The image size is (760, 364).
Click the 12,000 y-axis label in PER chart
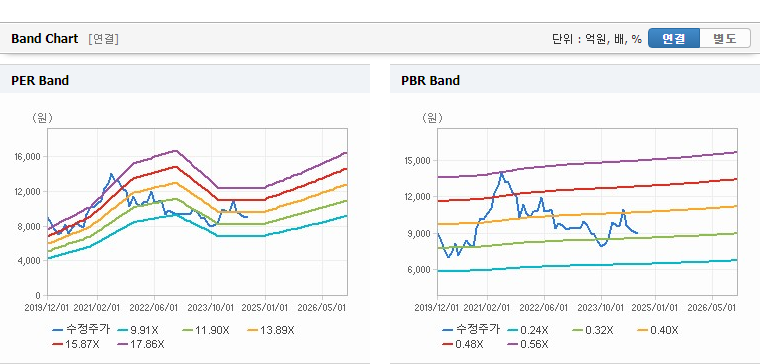click(x=28, y=191)
